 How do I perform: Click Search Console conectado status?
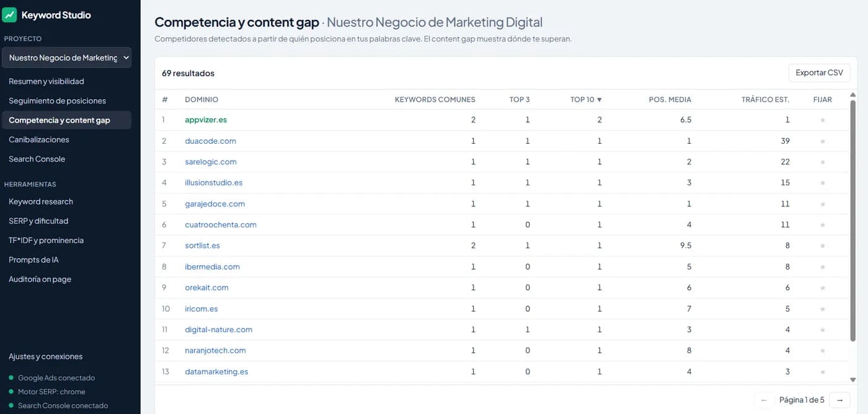(58, 406)
